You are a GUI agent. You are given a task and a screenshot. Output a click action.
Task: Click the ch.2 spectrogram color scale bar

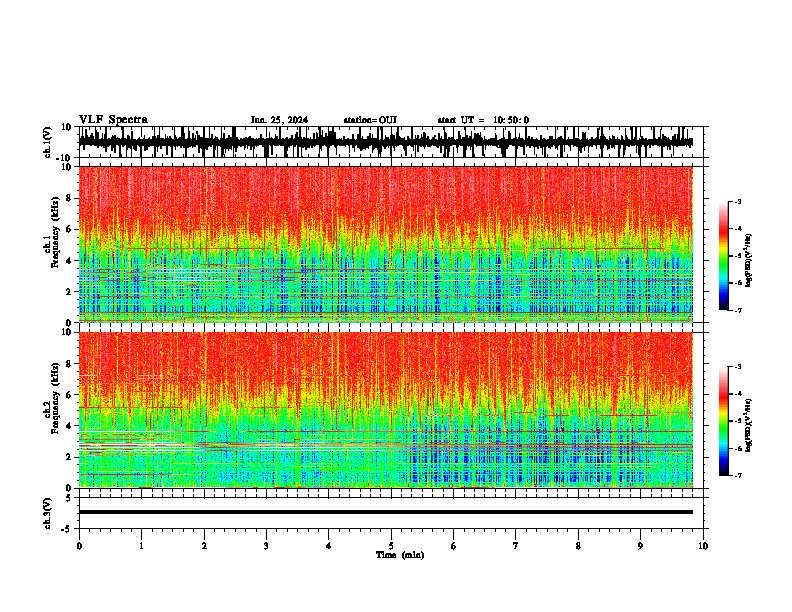pyautogui.click(x=723, y=421)
